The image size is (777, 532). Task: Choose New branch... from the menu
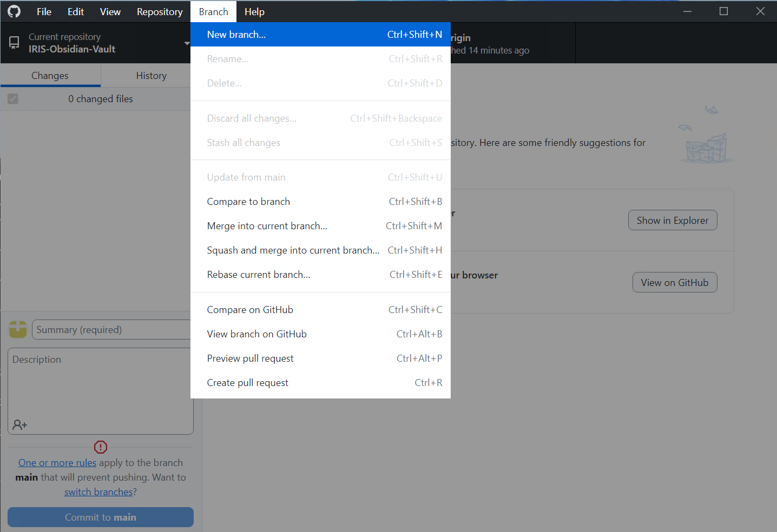(320, 35)
